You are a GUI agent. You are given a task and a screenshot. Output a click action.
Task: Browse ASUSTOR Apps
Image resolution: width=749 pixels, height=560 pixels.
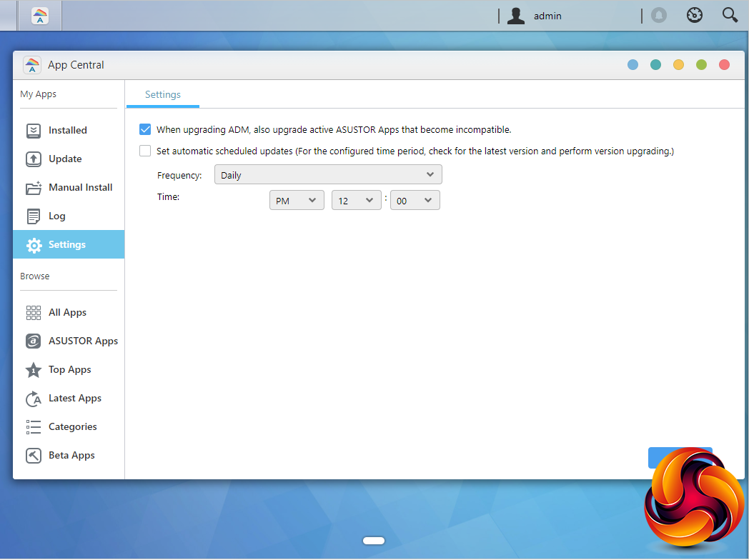coord(69,341)
